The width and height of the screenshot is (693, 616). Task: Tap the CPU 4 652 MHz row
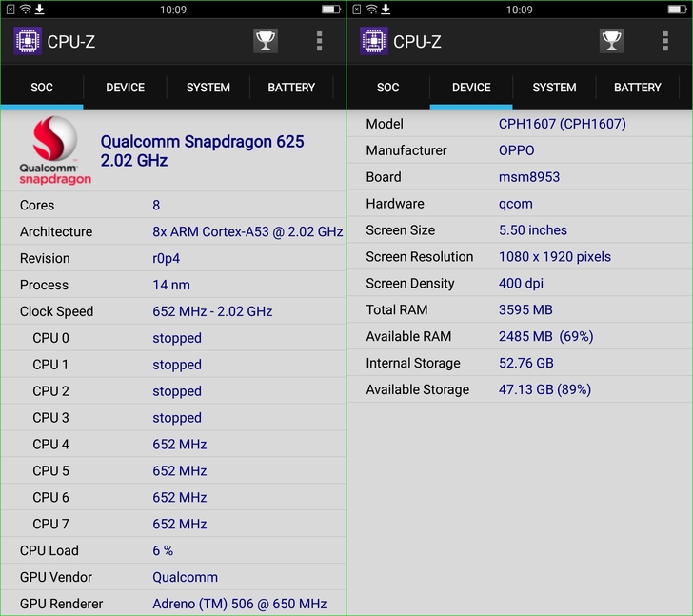pyautogui.click(x=173, y=444)
